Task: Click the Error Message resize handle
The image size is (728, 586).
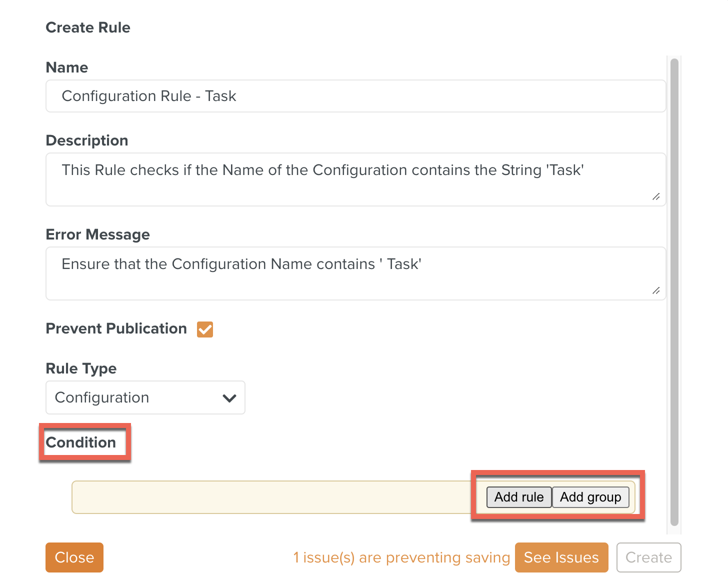Action: click(656, 290)
